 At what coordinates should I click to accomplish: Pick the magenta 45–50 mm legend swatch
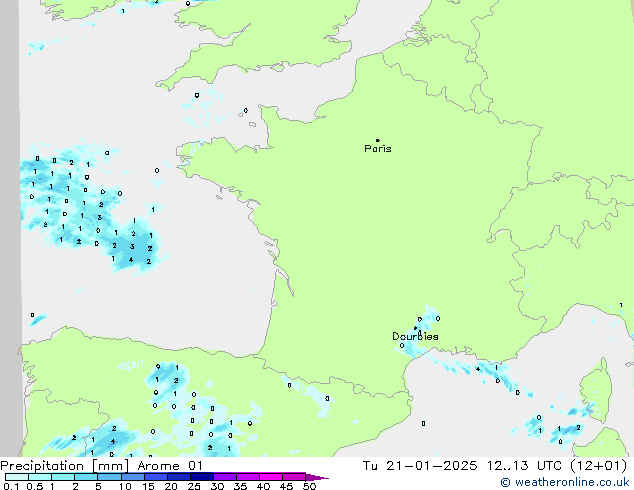pyautogui.click(x=294, y=477)
